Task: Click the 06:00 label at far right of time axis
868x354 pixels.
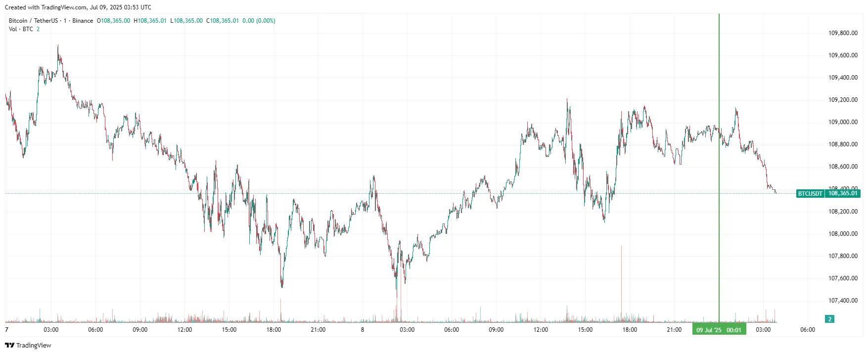Action: (808, 330)
